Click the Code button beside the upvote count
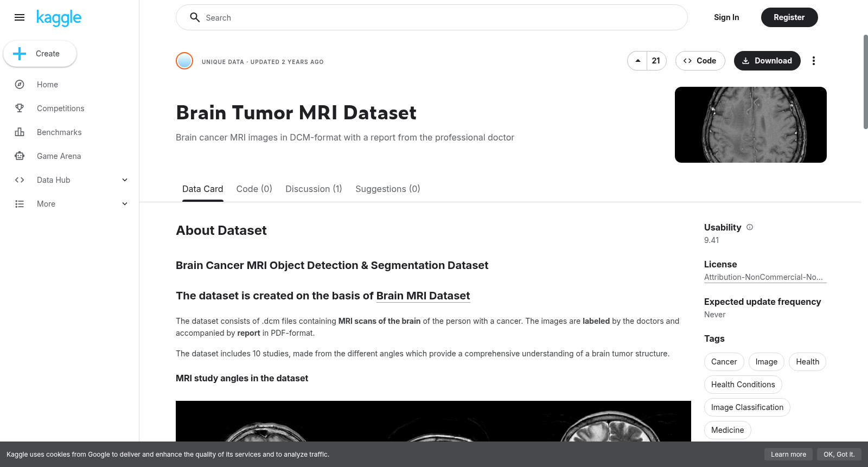868x467 pixels. pos(700,61)
